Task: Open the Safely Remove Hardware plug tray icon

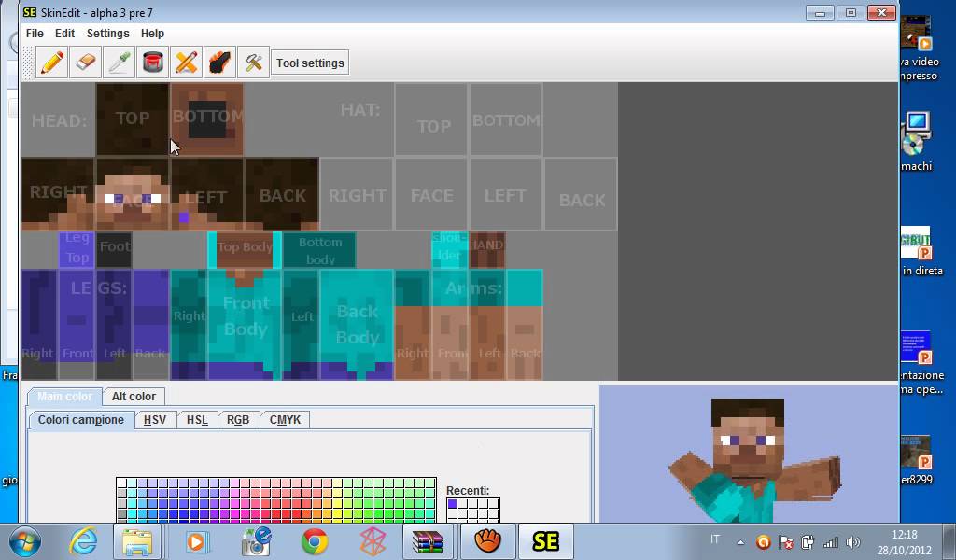Action: tap(808, 542)
